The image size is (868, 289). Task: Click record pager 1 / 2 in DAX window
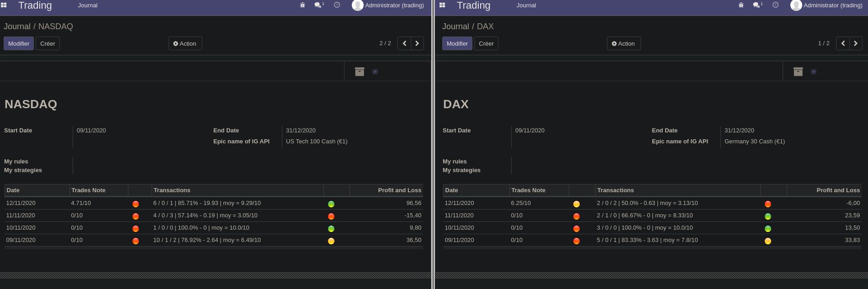(x=824, y=43)
